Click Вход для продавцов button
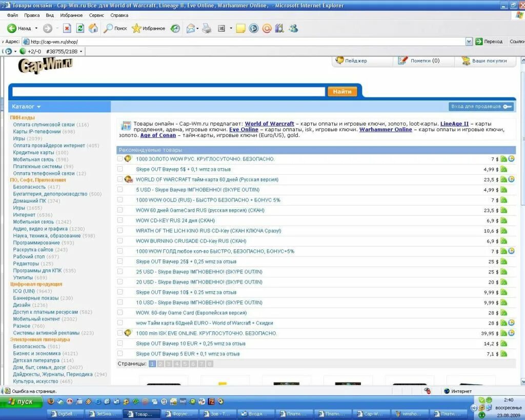Image resolution: width=525 pixels, height=420 pixels. [481, 107]
